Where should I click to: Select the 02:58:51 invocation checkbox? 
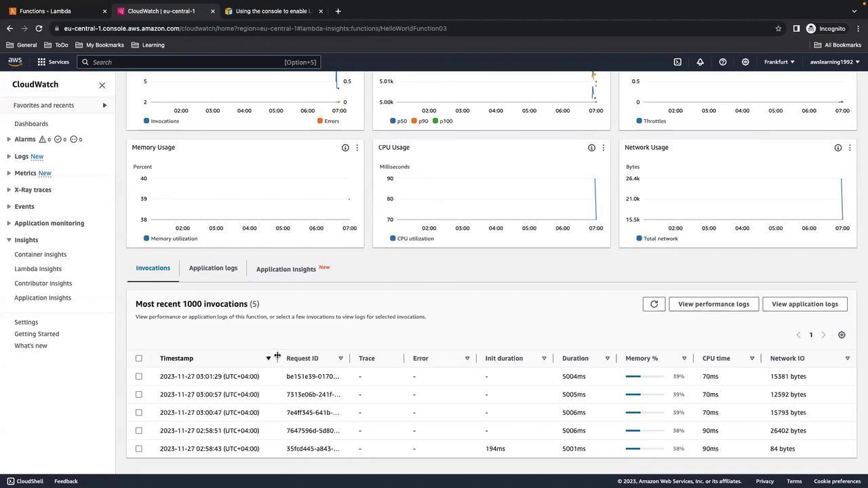[x=139, y=430]
